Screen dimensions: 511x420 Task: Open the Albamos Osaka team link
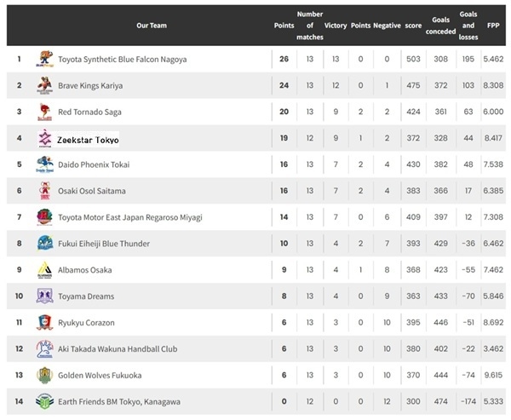coord(85,270)
